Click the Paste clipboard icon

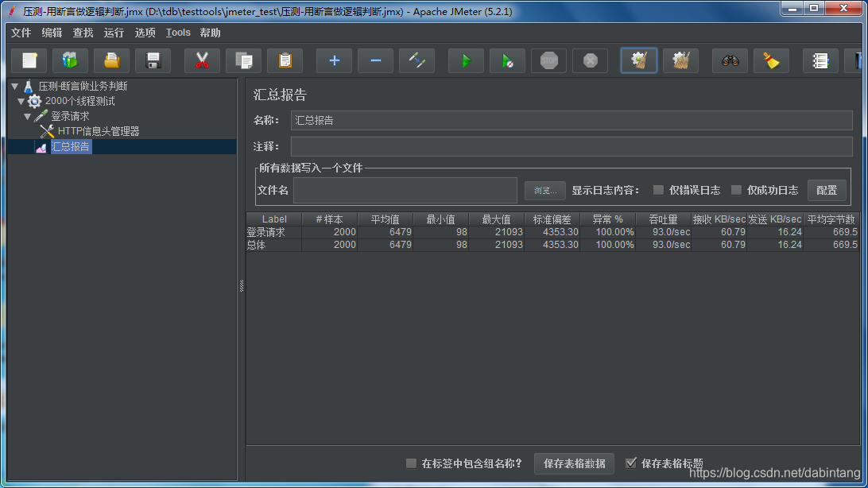285,60
